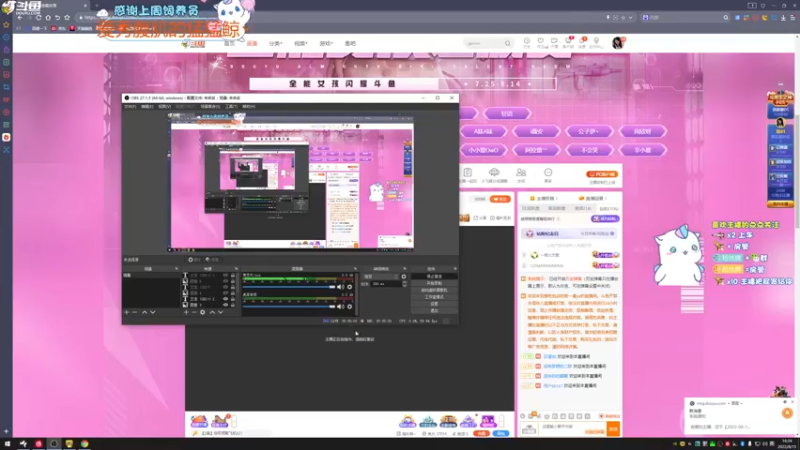Toggle visibility eye of fourth OBS source
800x450 pixels.
point(226,293)
